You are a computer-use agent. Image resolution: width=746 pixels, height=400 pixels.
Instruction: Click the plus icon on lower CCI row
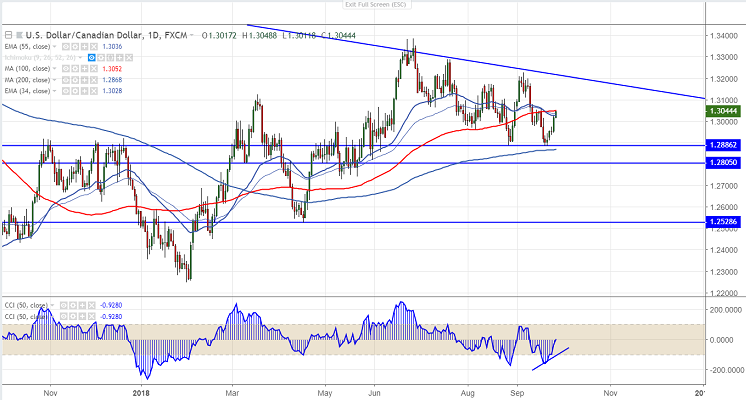[x=82, y=316]
